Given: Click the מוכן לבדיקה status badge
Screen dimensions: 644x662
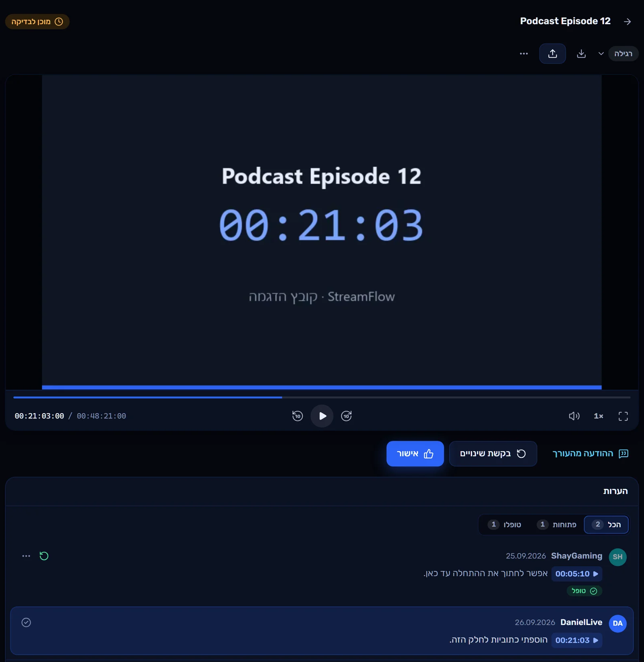Looking at the screenshot, I should [37, 22].
